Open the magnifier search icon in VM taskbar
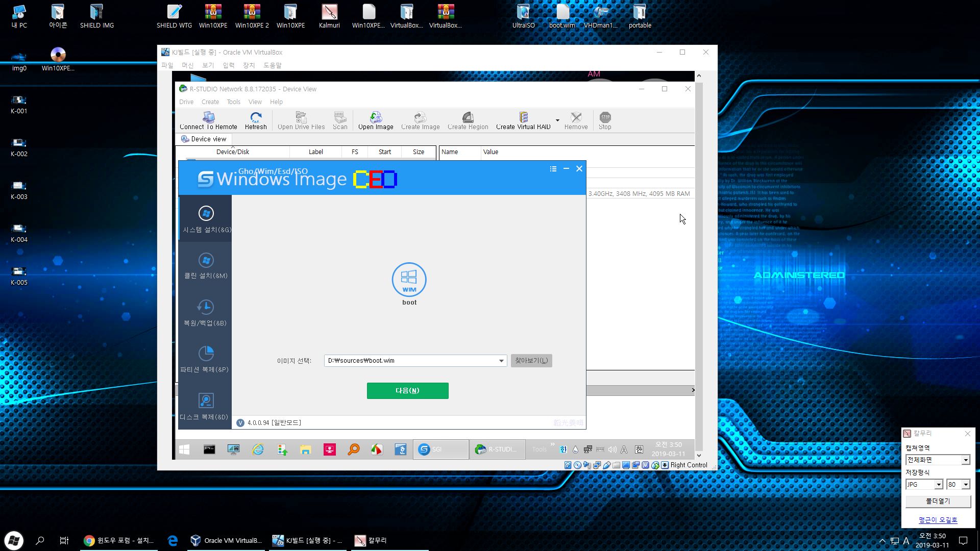 coord(354,449)
